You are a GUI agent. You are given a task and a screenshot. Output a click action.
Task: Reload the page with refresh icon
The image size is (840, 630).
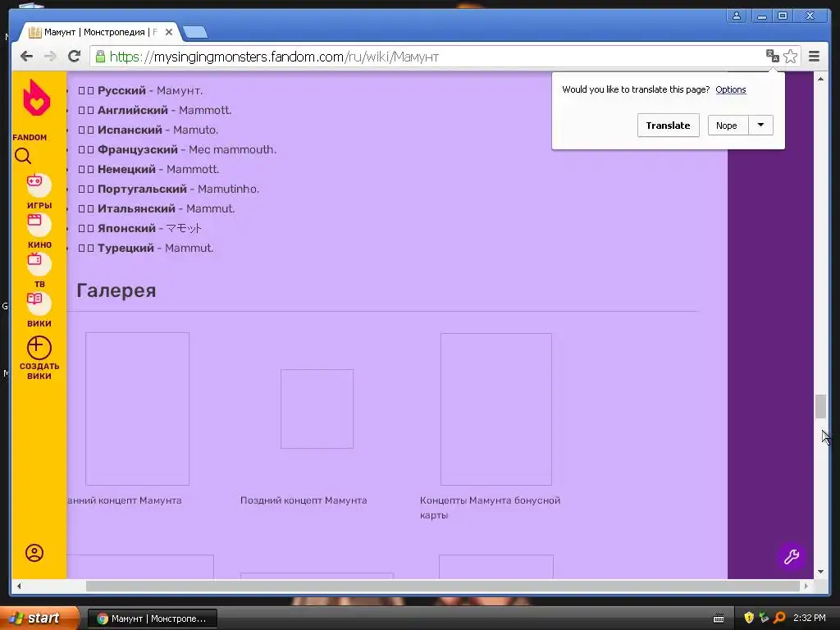[75, 57]
